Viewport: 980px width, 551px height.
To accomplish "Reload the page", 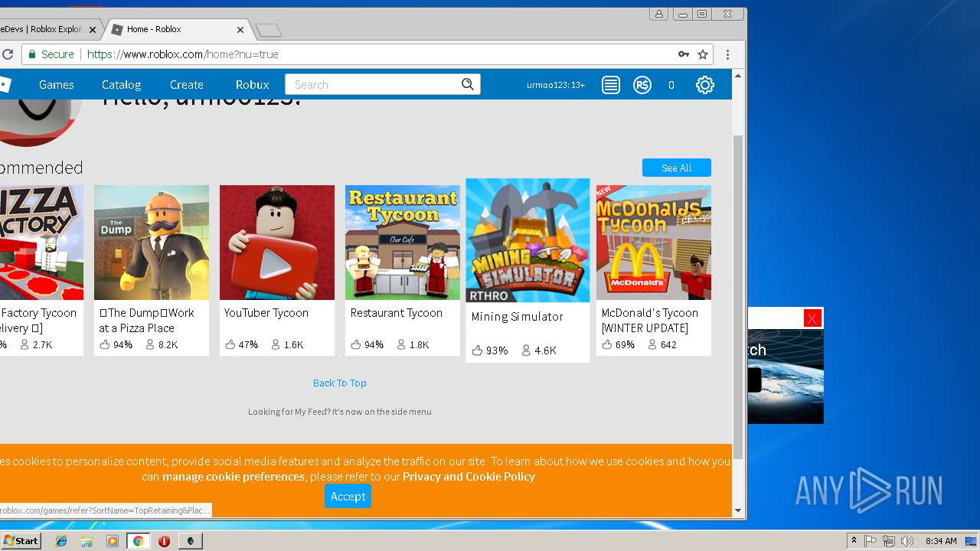I will 8,54.
